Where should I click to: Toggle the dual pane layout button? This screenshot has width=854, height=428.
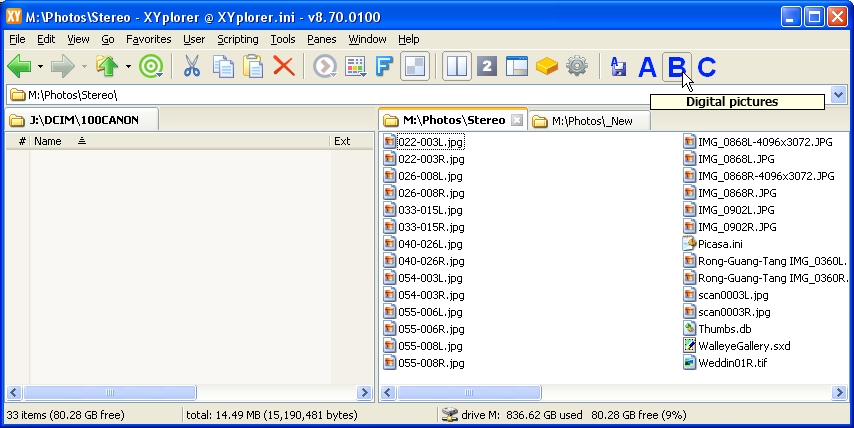coord(456,67)
